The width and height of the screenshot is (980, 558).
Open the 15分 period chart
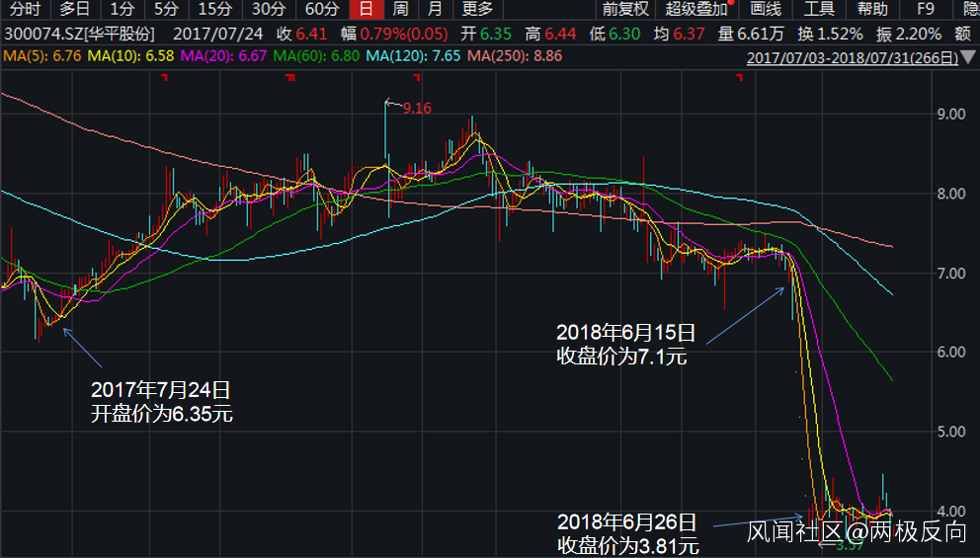coord(214,10)
